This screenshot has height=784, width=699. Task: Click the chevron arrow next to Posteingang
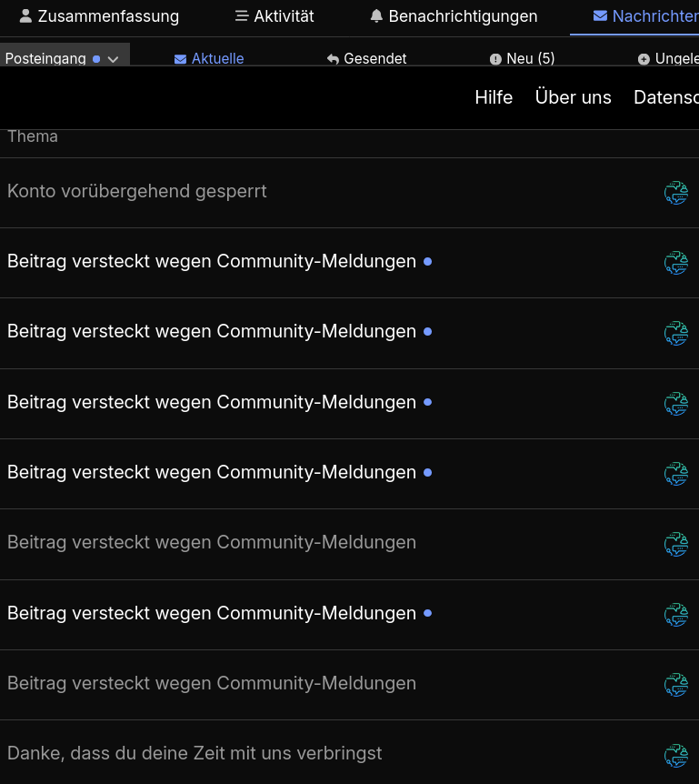click(113, 59)
